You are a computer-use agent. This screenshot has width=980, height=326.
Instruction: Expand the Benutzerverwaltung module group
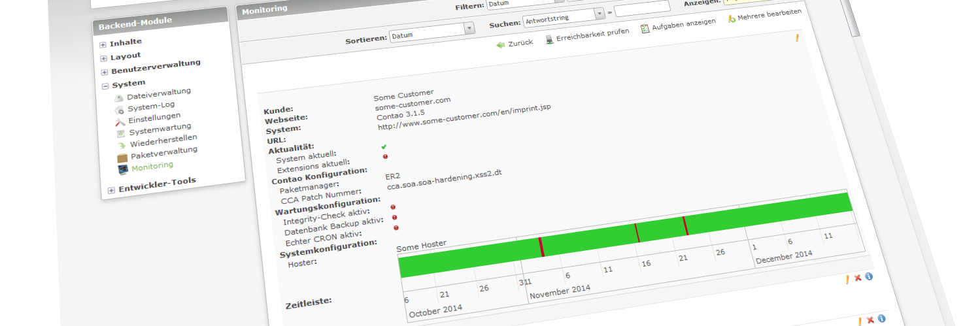click(104, 72)
